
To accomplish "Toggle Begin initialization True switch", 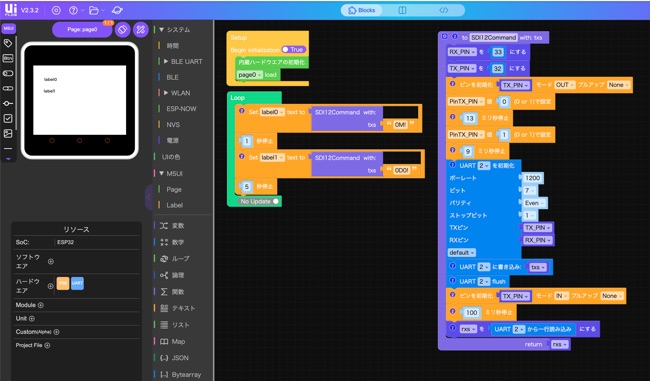I will [x=293, y=49].
